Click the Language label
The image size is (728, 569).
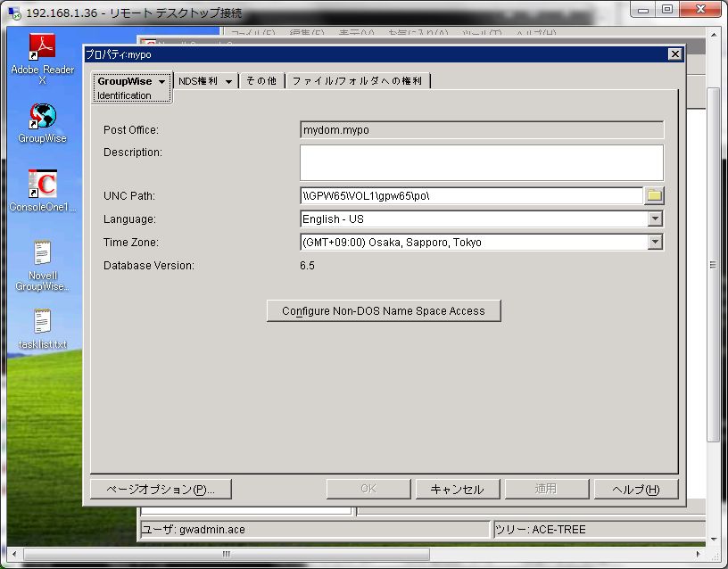point(129,219)
